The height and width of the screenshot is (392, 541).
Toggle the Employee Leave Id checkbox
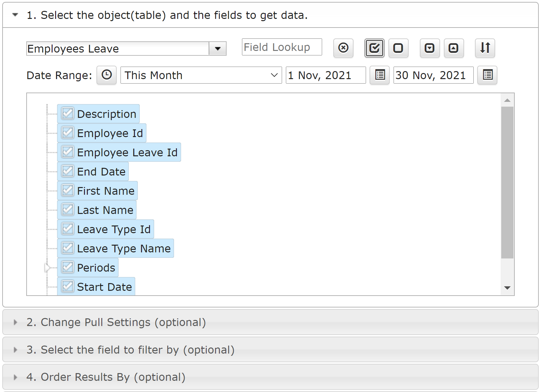click(x=68, y=152)
